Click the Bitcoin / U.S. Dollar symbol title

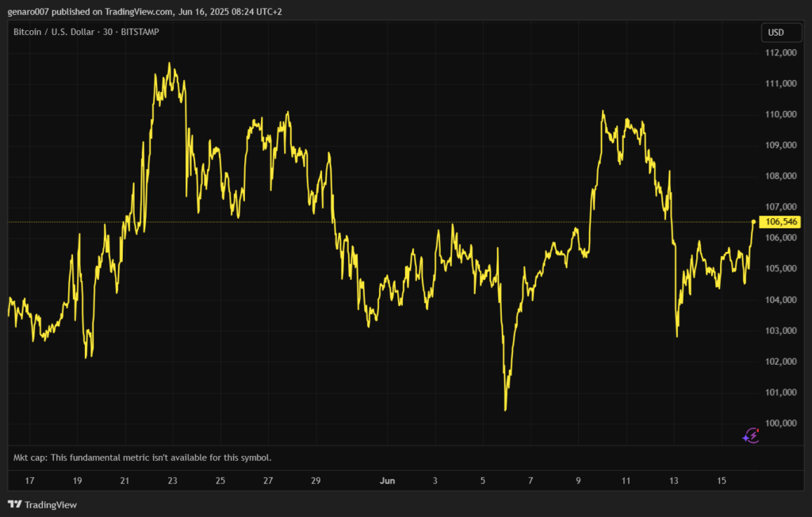[x=53, y=32]
